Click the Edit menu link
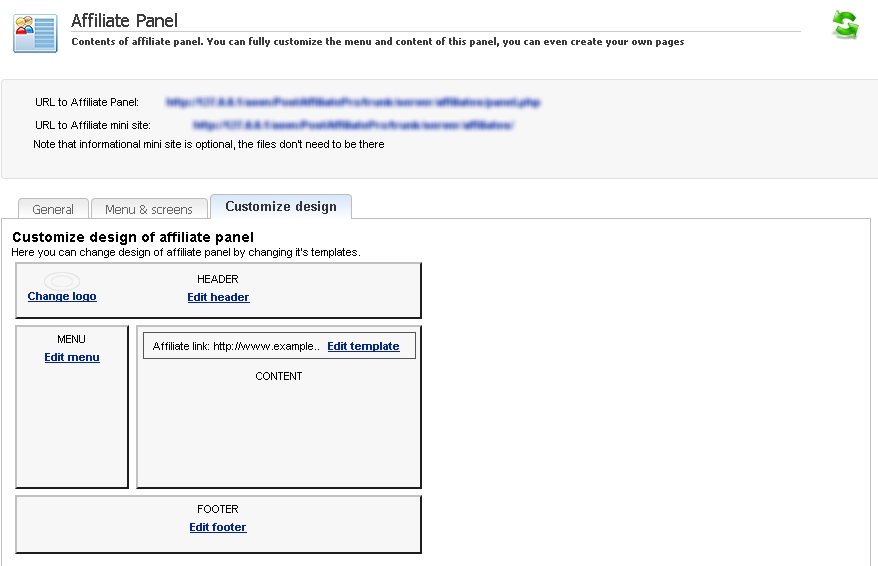The height and width of the screenshot is (566, 878). tap(72, 357)
